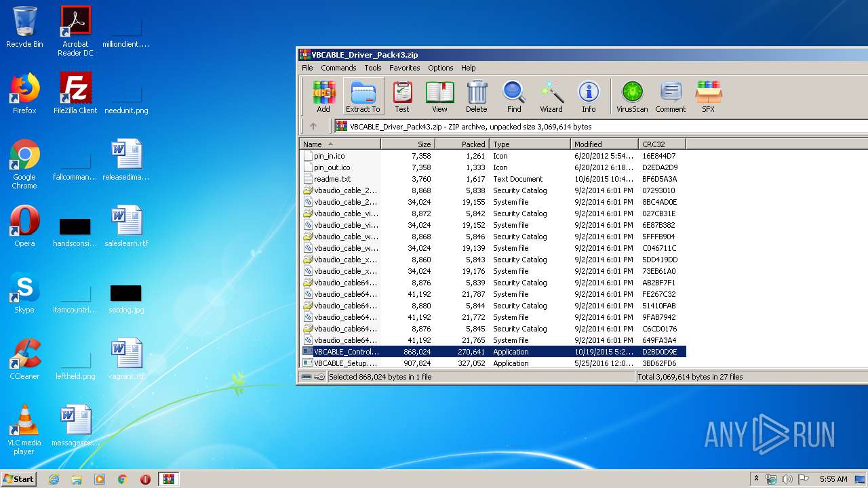Click the Add toolbar icon in WinRAR

pos(323,96)
